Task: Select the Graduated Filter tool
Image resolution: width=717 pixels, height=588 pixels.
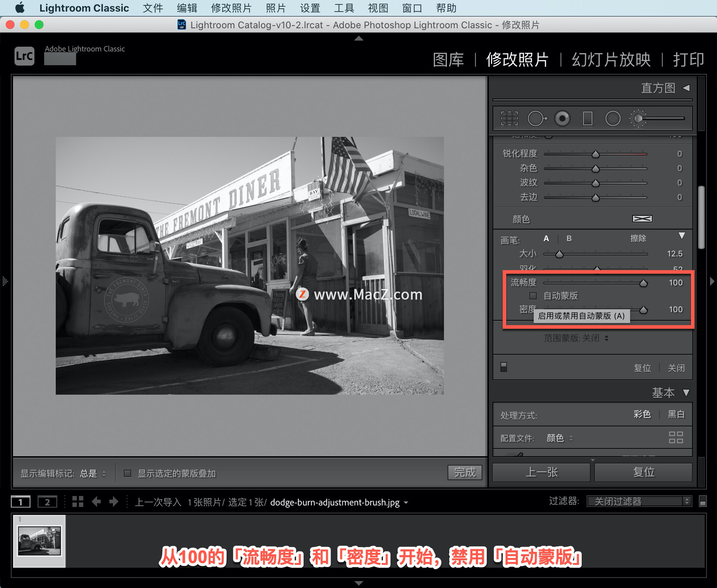Action: pos(587,119)
